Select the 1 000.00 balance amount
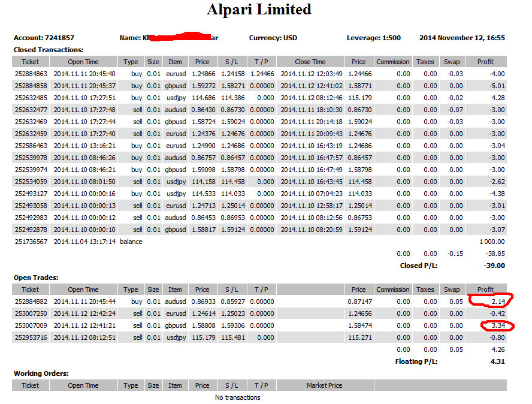This screenshot has width=532, height=404. pos(492,242)
